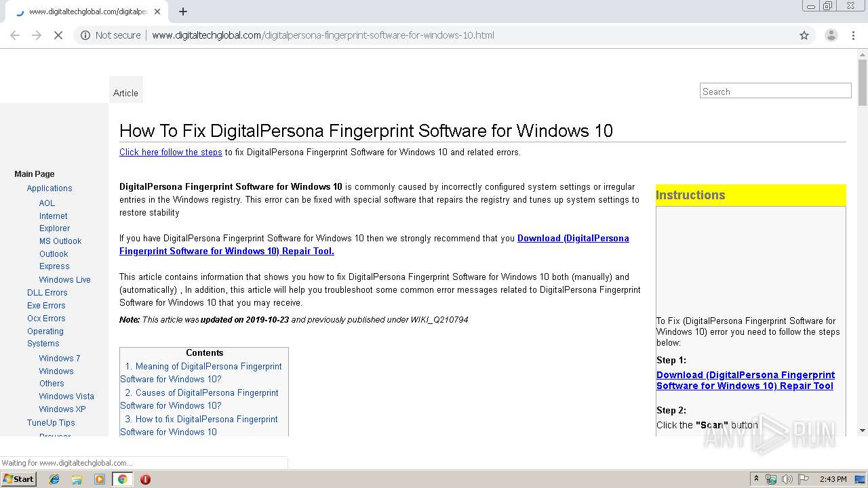Open the Chrome three-dot menu
The image size is (868, 488).
click(854, 35)
